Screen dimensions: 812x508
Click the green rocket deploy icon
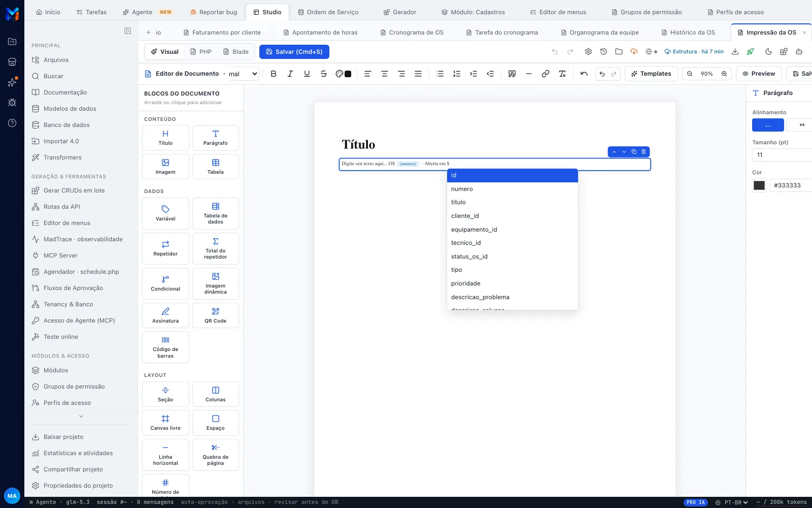pyautogui.click(x=751, y=52)
